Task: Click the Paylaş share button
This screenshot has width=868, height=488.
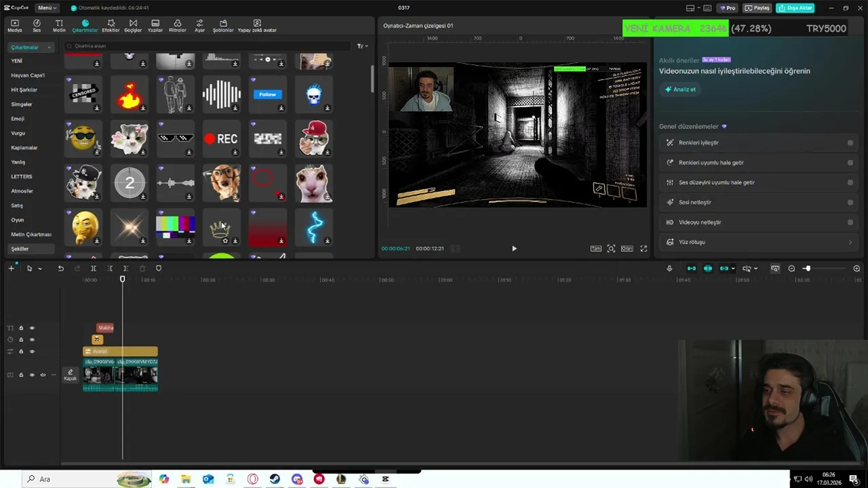Action: tap(757, 8)
